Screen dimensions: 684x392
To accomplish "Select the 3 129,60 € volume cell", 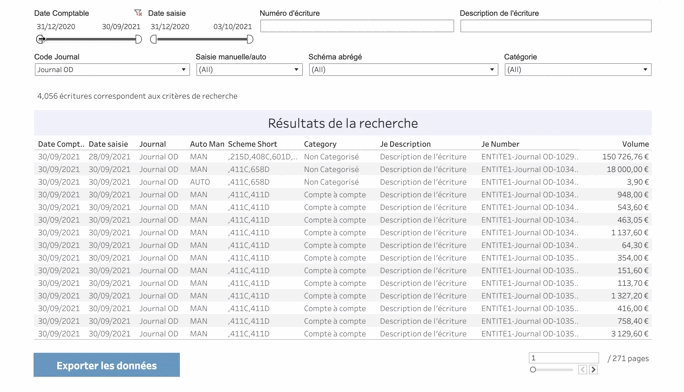I will [630, 334].
